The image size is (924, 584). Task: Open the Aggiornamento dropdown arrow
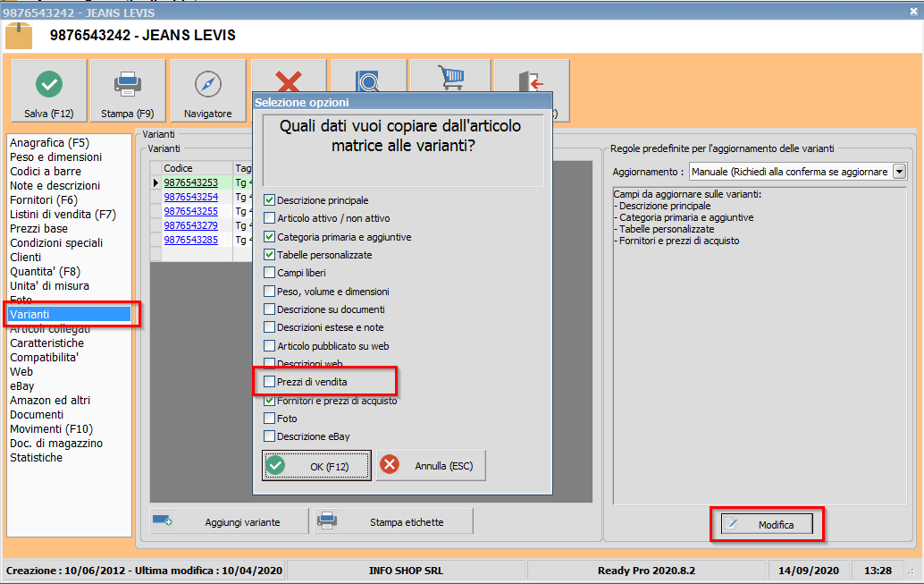(899, 172)
